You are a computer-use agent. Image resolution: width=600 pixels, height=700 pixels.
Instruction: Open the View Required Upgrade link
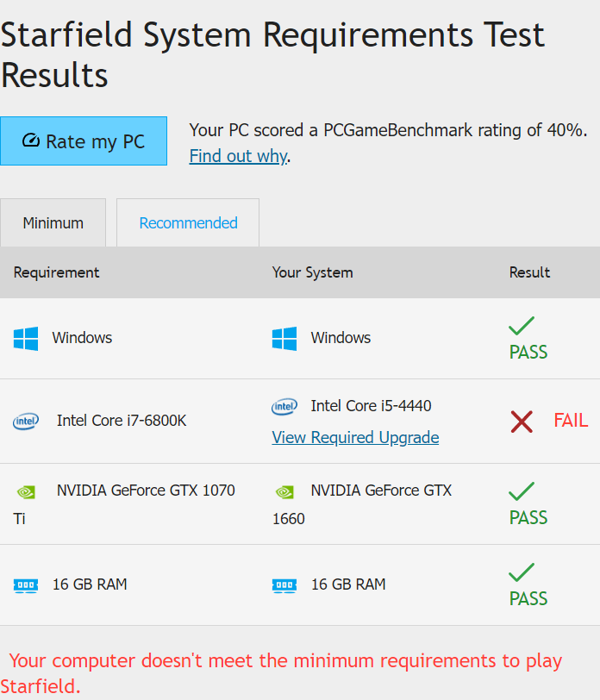[x=355, y=437]
